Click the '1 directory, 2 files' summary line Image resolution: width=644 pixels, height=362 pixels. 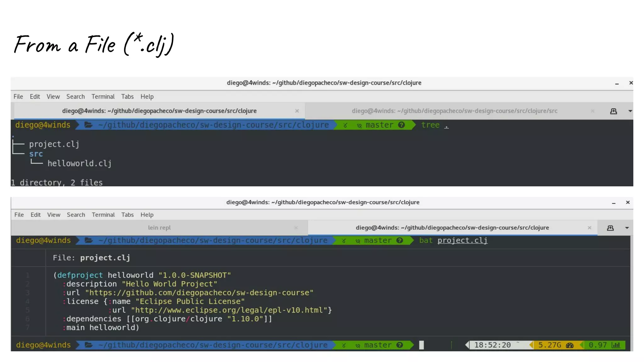[57, 183]
